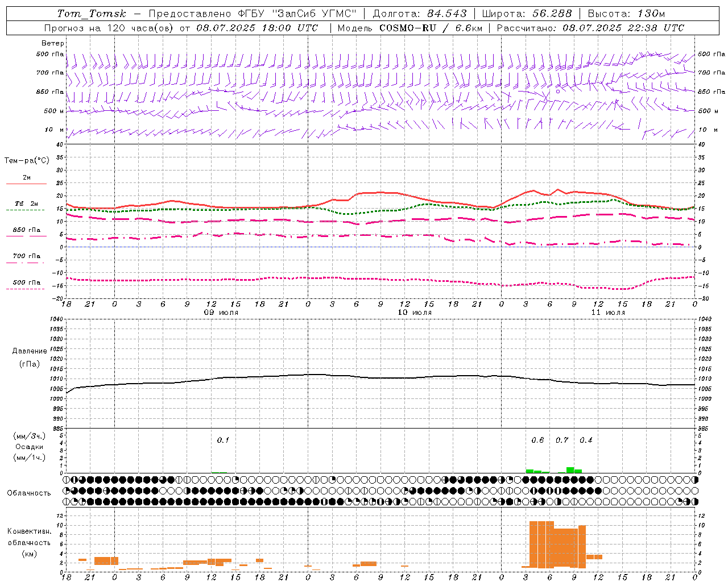Click the 10 м wind level label on left
The image size is (728, 582).
pyautogui.click(x=54, y=130)
